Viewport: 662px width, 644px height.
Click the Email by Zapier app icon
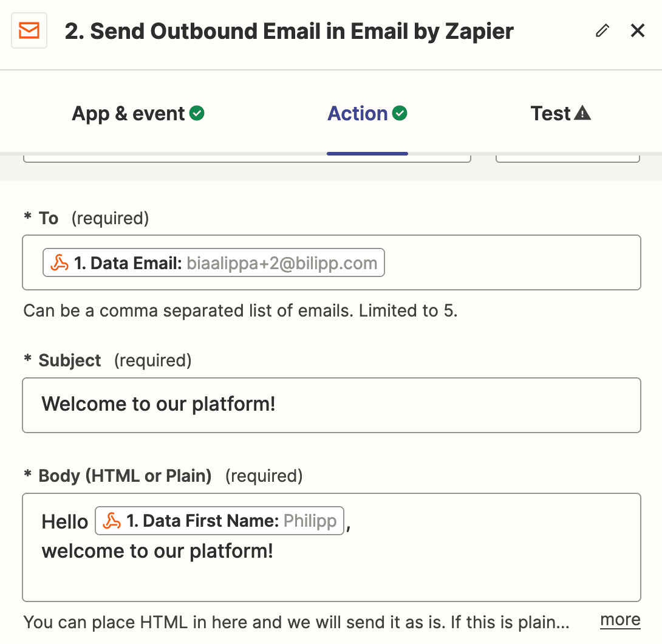click(x=29, y=30)
